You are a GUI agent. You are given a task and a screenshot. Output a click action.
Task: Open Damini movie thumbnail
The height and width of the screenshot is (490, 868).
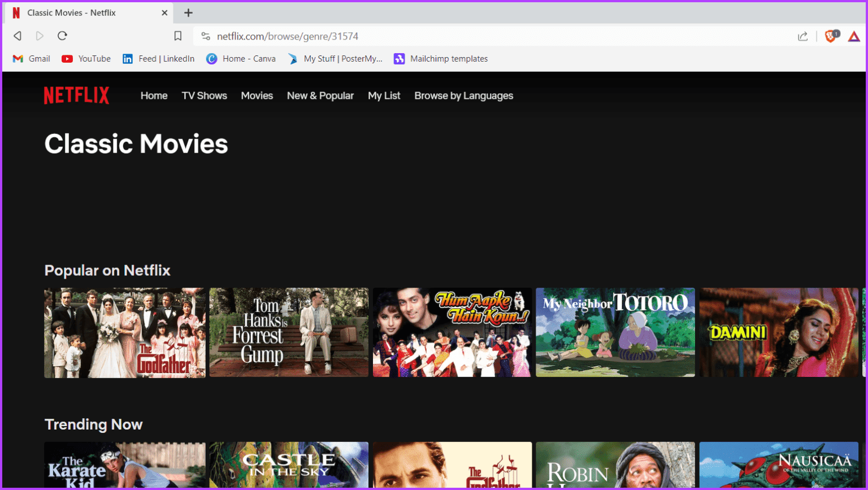pyautogui.click(x=779, y=332)
